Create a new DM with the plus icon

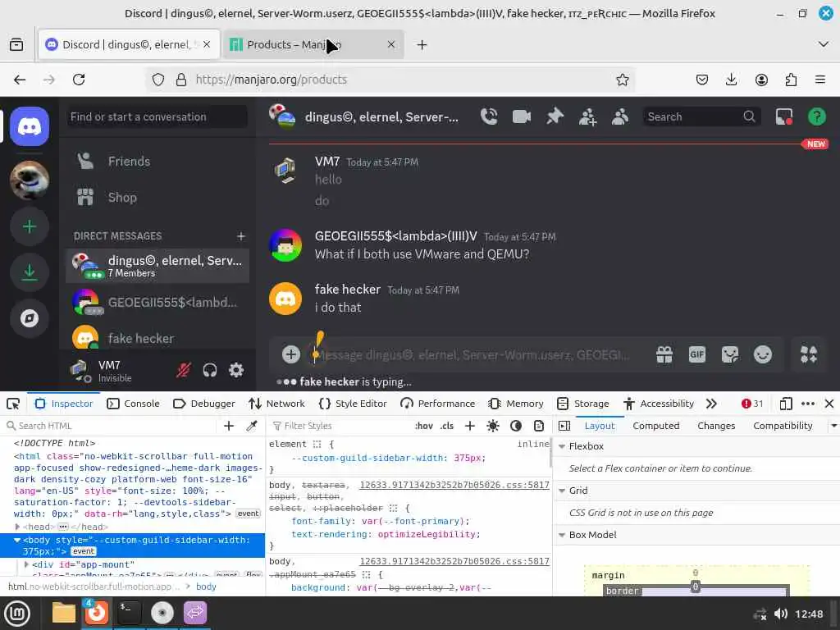(x=241, y=235)
